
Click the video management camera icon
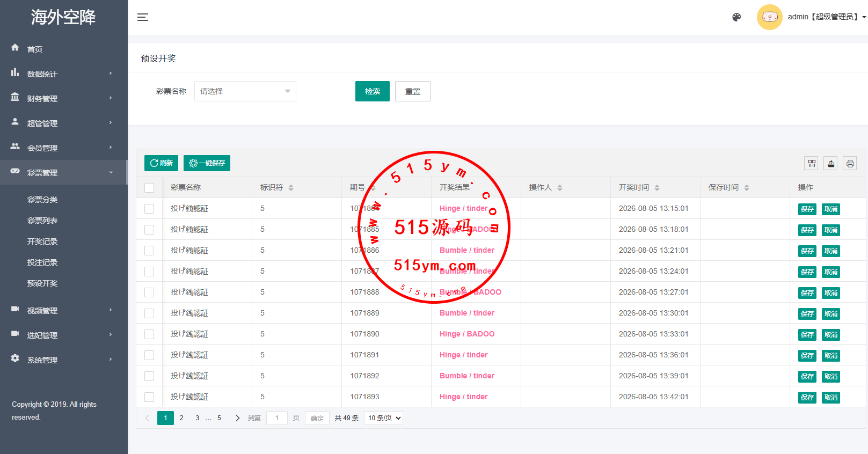pos(15,309)
